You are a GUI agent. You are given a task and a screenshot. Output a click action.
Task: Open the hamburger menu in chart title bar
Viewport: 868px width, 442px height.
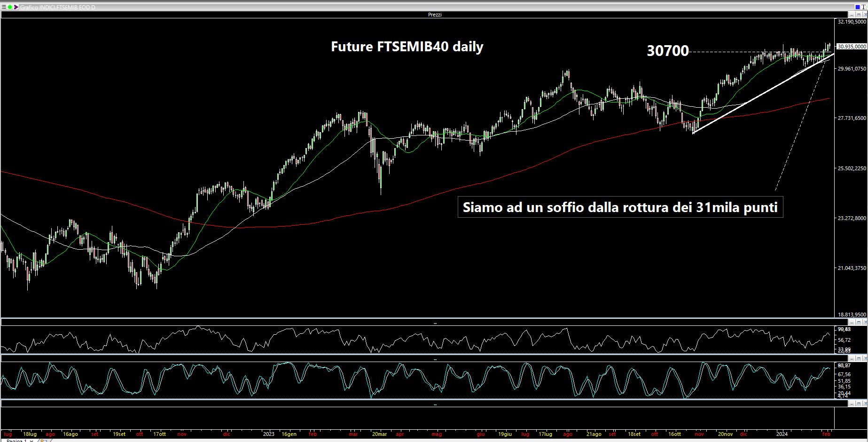click(4, 7)
